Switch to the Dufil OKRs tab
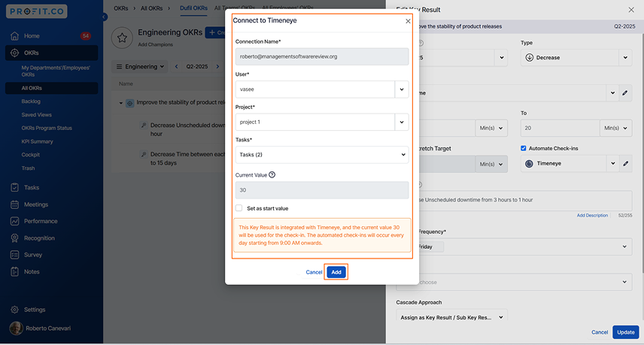This screenshot has width=644, height=345. [193, 8]
